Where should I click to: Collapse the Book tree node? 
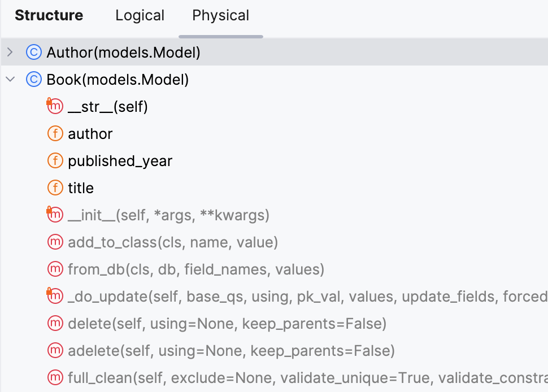coord(10,80)
